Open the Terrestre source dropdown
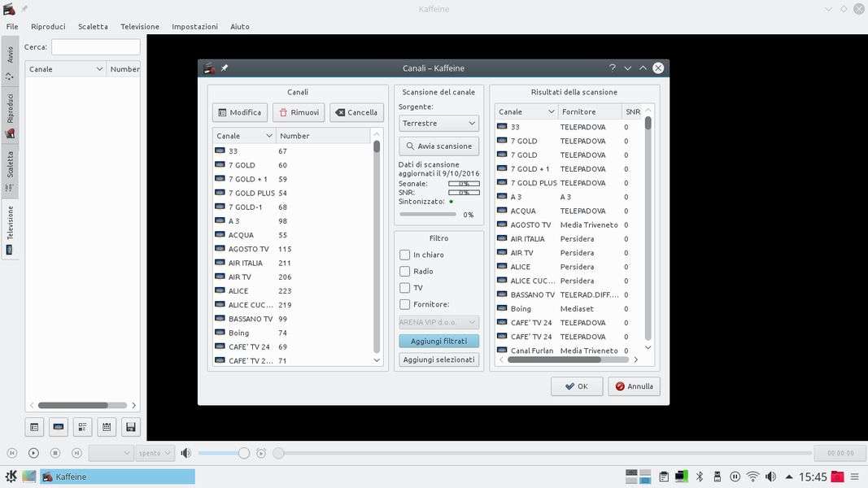Screen dimensions: 868x488 438,124
